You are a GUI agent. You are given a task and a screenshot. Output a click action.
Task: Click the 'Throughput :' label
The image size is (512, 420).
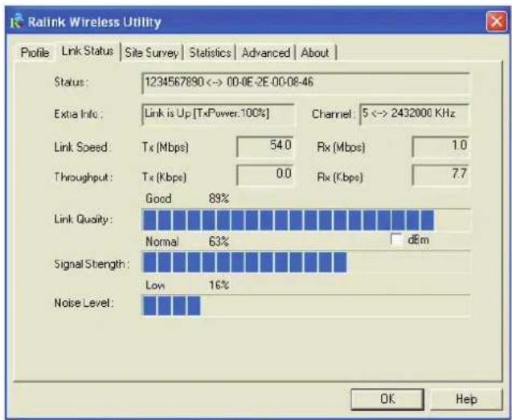pyautogui.click(x=84, y=177)
